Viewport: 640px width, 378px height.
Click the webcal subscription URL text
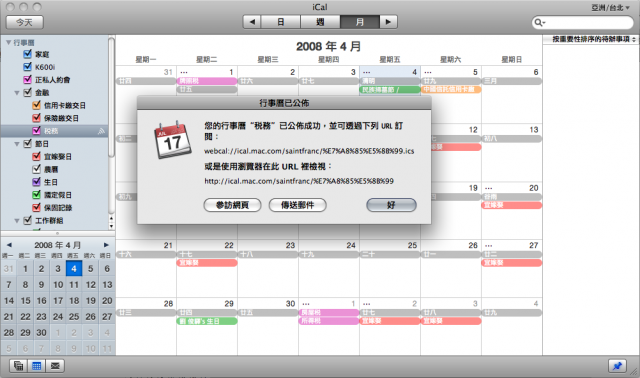(309, 151)
